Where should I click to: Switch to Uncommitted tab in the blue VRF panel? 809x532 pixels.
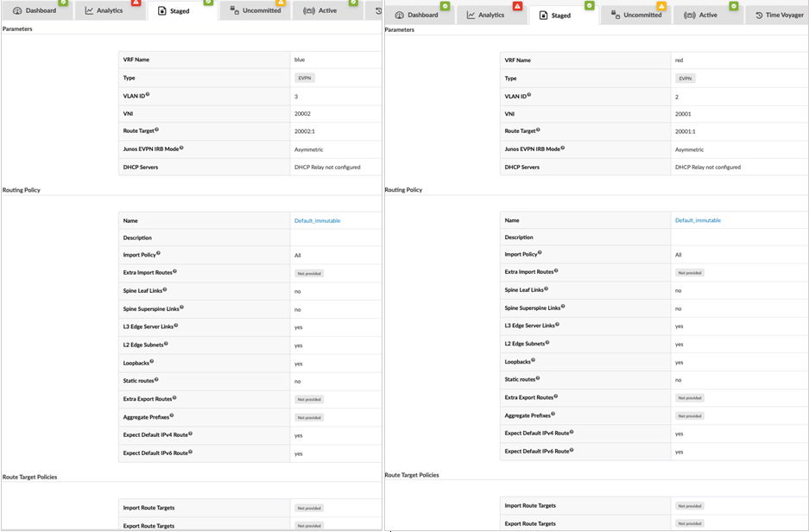256,10
